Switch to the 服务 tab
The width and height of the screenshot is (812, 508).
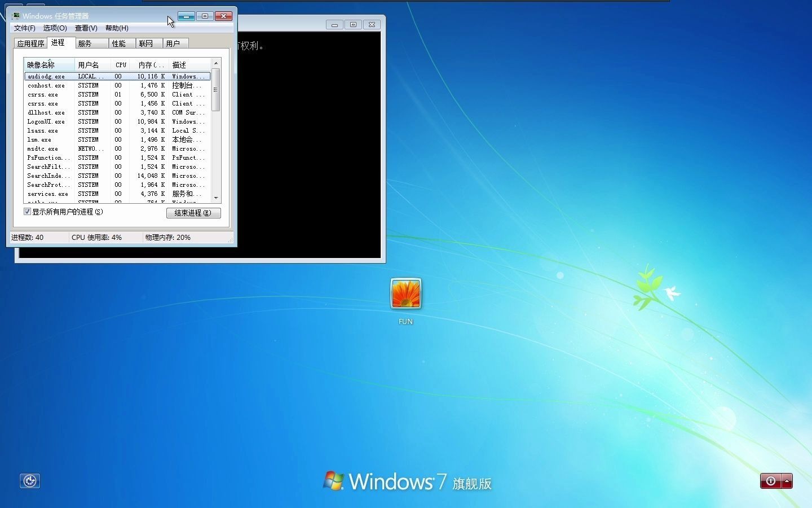pos(92,43)
